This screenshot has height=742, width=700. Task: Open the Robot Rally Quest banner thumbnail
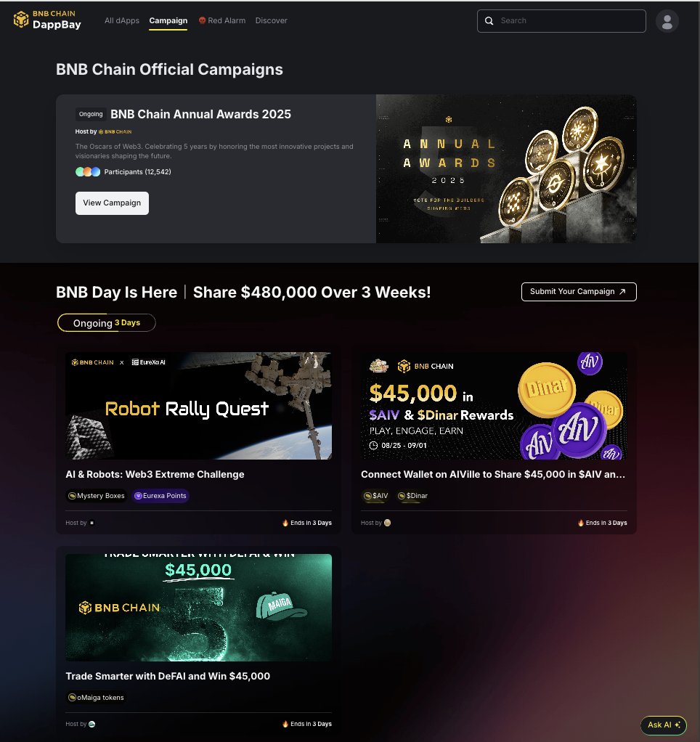pyautogui.click(x=199, y=406)
